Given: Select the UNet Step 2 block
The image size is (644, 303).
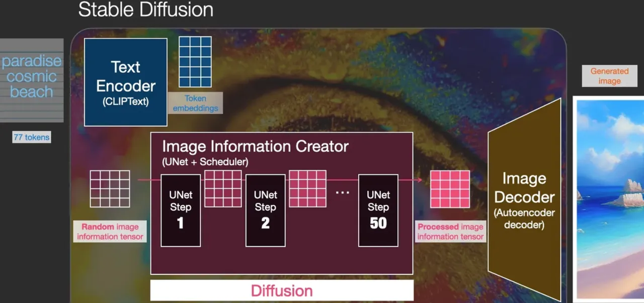Looking at the screenshot, I should (265, 211).
